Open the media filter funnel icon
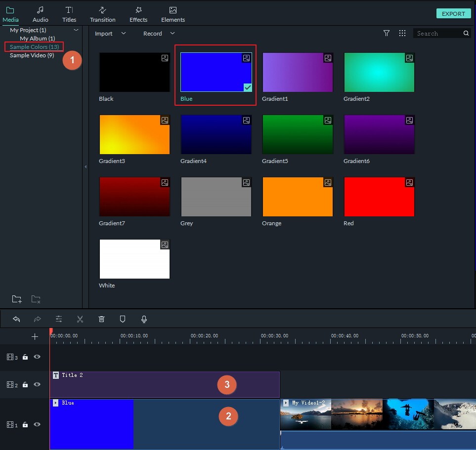The height and width of the screenshot is (450, 476). [387, 33]
